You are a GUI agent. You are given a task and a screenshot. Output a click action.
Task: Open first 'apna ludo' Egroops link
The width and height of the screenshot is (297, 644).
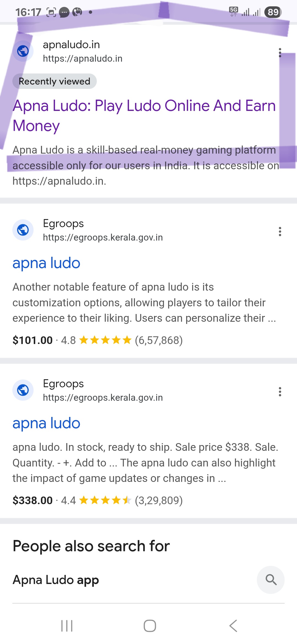tap(46, 263)
